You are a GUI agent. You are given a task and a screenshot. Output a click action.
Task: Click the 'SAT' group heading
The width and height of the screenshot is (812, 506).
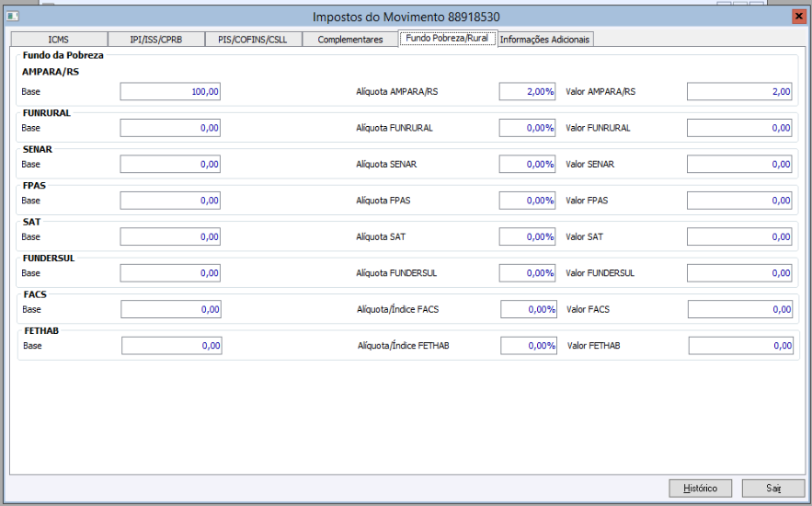pos(31,222)
